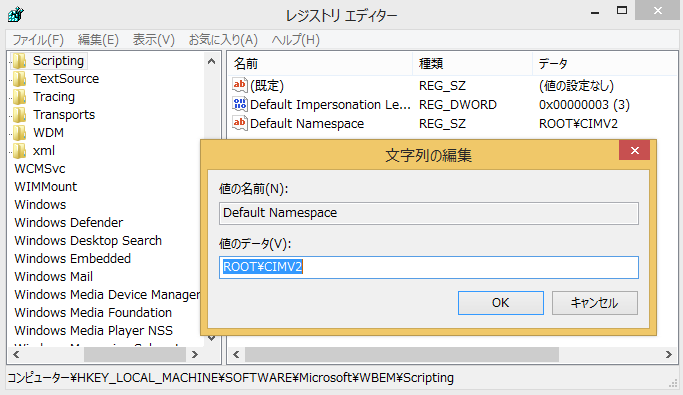The image size is (683, 395).
Task: Select the xml tree item
Action: click(44, 151)
